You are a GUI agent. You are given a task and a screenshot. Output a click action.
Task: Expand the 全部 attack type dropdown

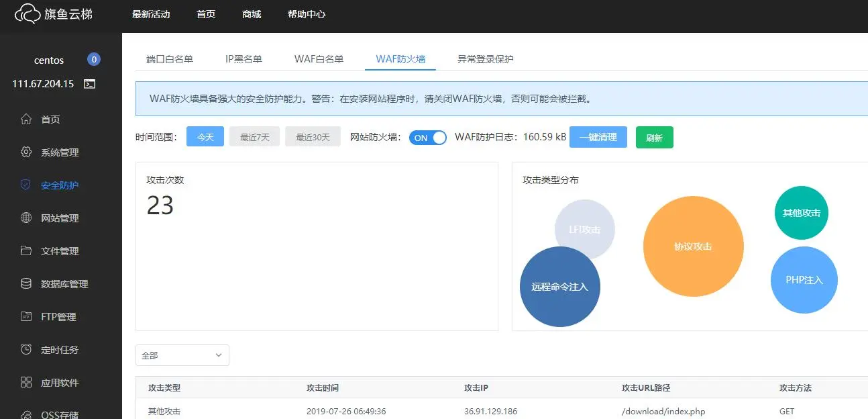(182, 355)
